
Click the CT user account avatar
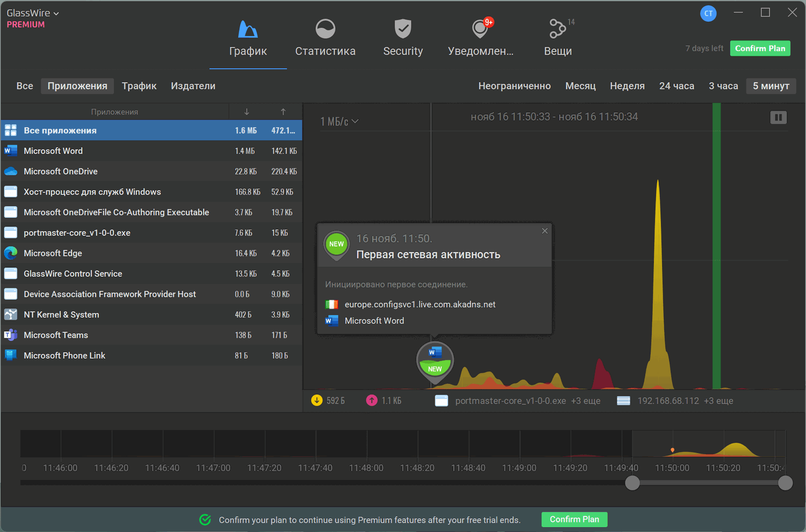(708, 13)
